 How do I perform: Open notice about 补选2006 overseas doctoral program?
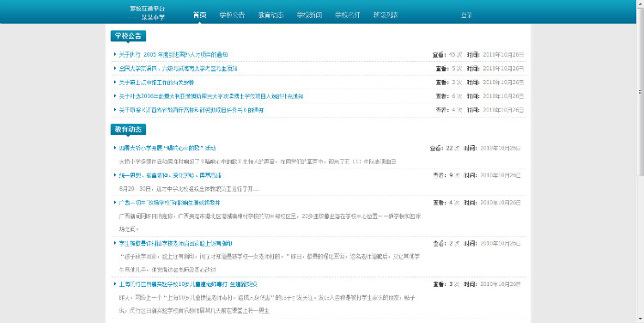point(211,96)
